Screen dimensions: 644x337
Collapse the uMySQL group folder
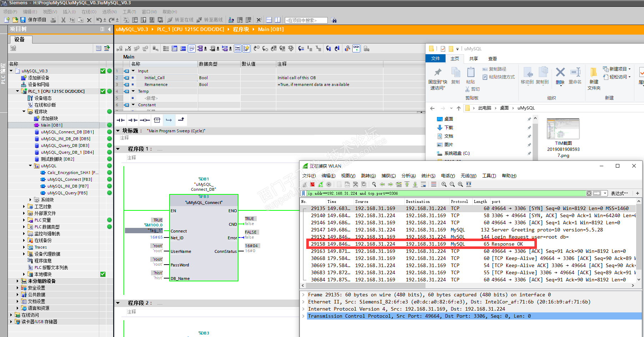pyautogui.click(x=30, y=166)
